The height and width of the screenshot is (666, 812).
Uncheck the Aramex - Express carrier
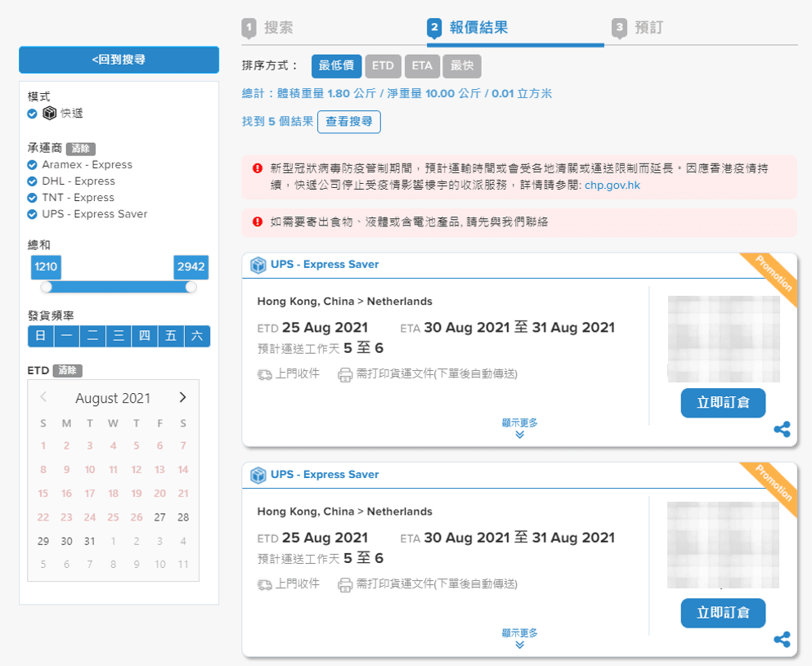click(x=32, y=164)
